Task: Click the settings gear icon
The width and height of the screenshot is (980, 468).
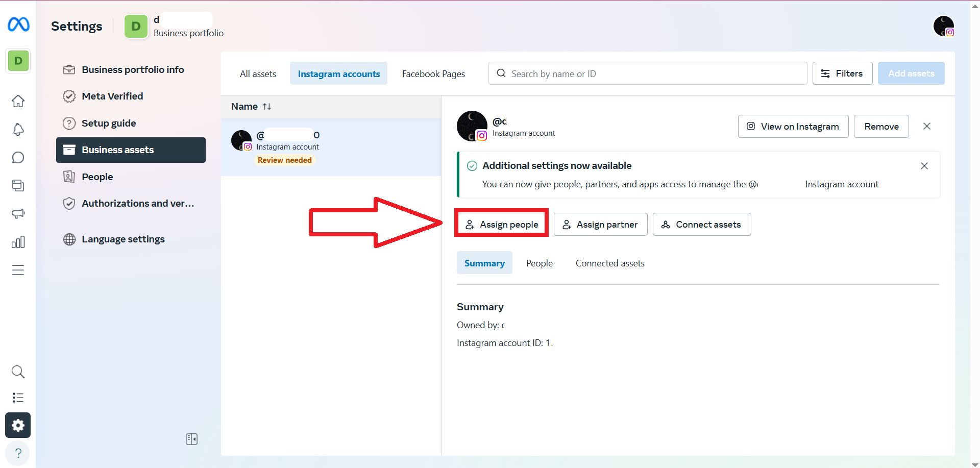Action: 18,425
